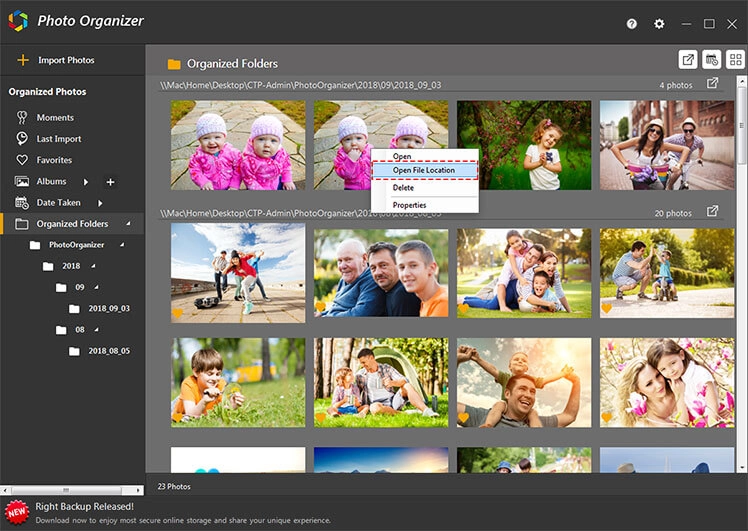Click the help question mark icon
748x531 pixels.
pyautogui.click(x=632, y=24)
